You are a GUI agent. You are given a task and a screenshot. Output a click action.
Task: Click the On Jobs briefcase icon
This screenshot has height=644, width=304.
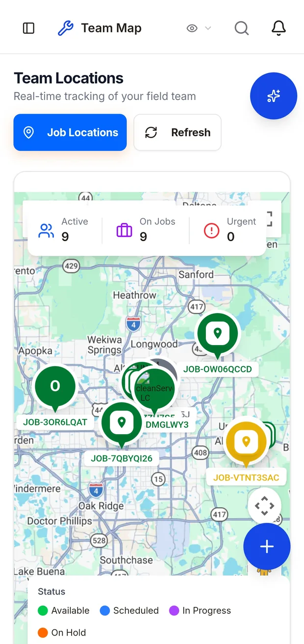124,230
